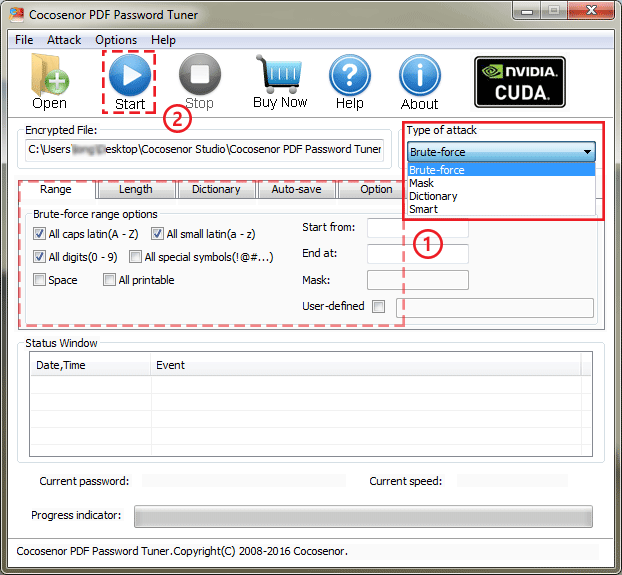Click the copyright status bar text

[182, 551]
